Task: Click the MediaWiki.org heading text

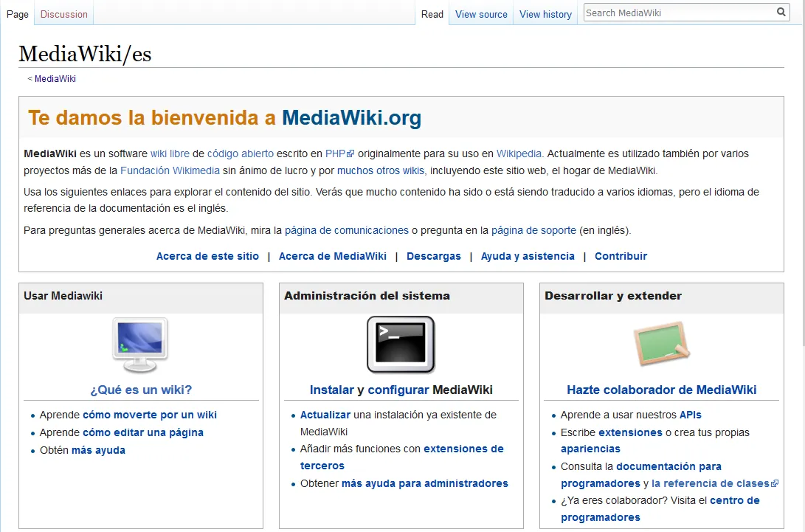Action: coord(352,117)
